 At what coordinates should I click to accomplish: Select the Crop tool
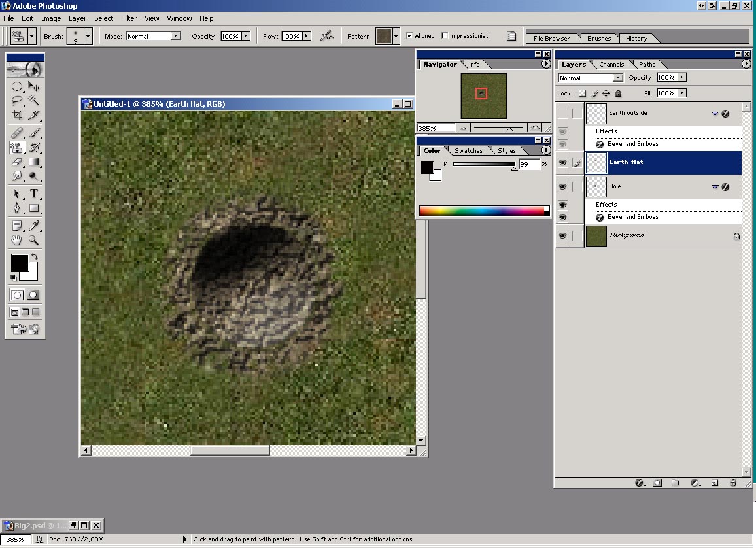pyautogui.click(x=18, y=115)
